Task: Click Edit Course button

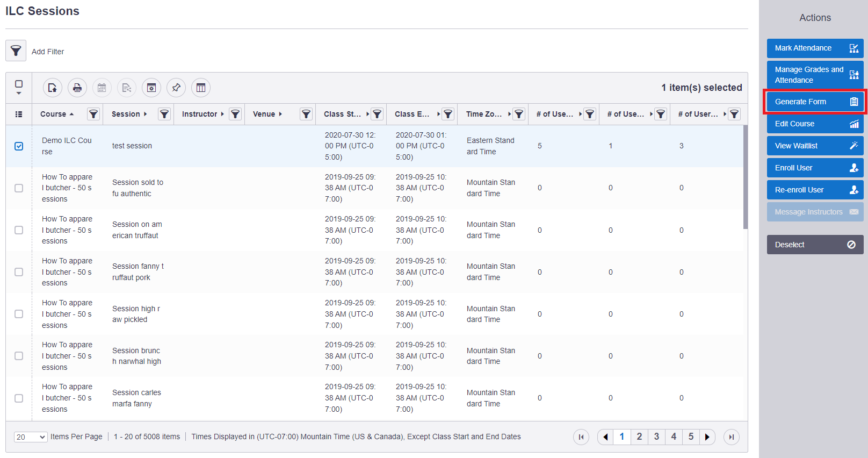Action: (x=815, y=124)
